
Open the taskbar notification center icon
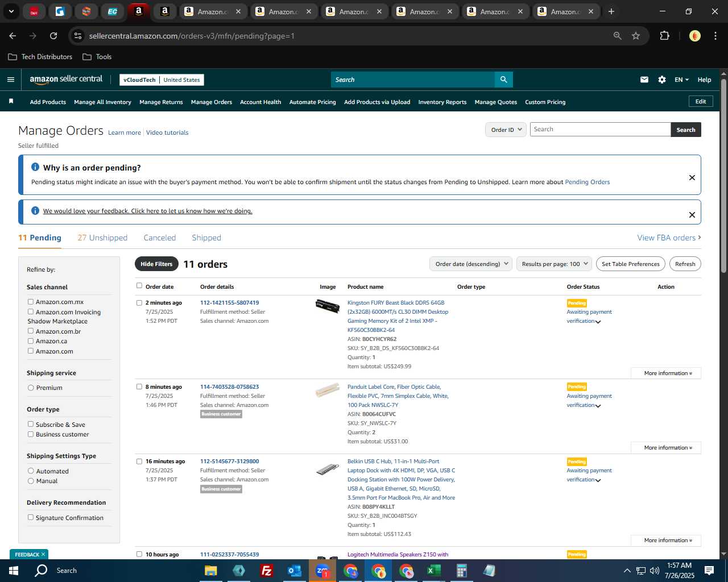(x=709, y=571)
